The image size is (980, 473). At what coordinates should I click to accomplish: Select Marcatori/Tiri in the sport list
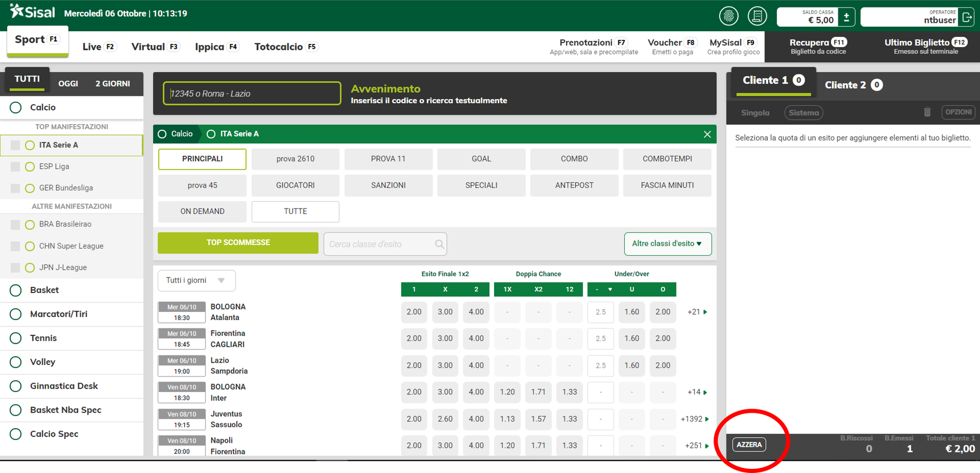click(71, 314)
